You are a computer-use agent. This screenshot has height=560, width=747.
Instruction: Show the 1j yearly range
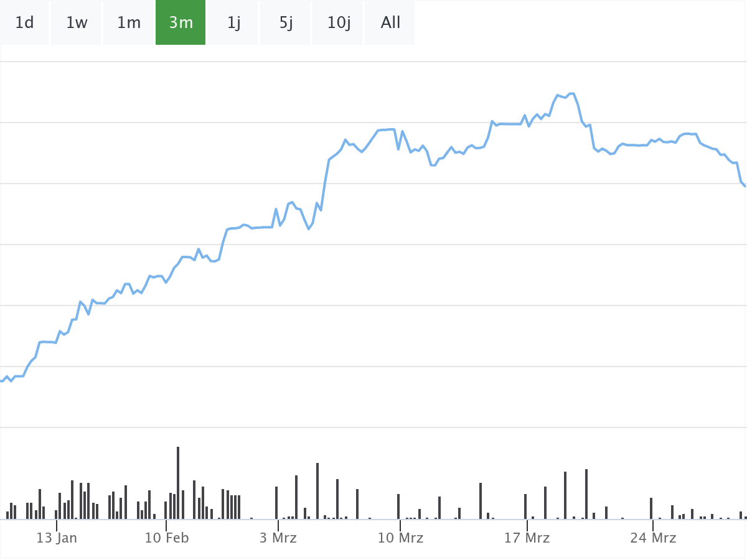coord(233,23)
